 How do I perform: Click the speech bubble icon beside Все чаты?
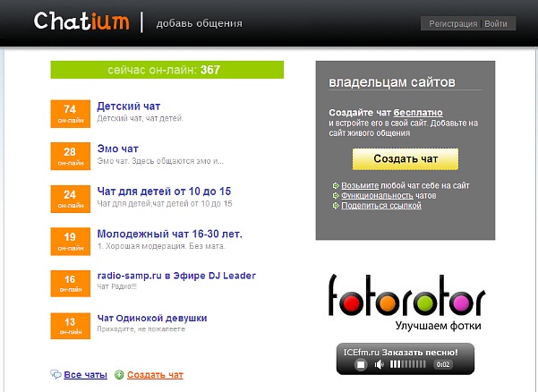56,374
